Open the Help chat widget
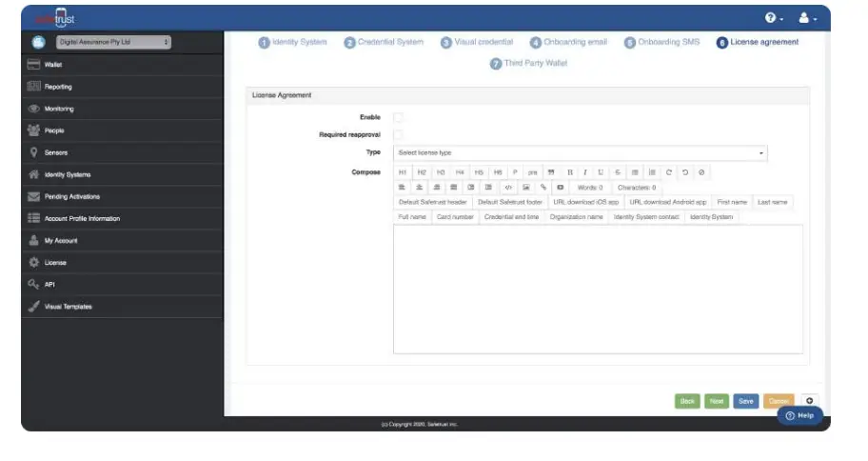 [x=799, y=415]
